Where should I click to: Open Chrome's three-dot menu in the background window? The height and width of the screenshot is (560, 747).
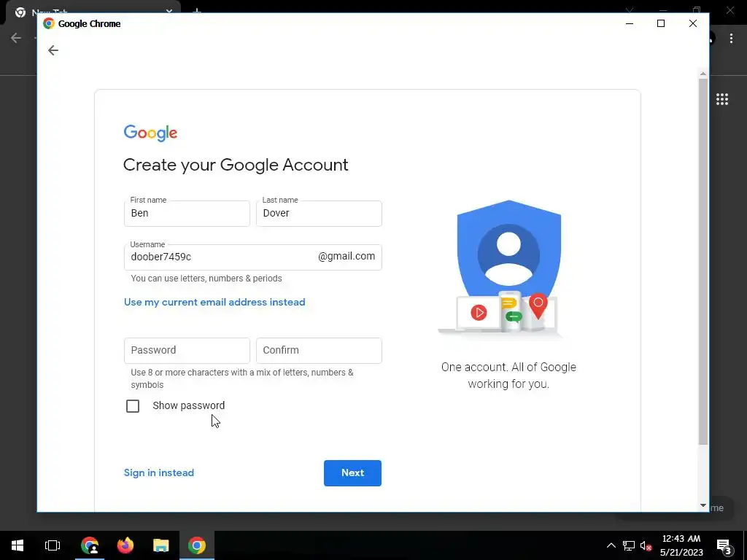(731, 39)
